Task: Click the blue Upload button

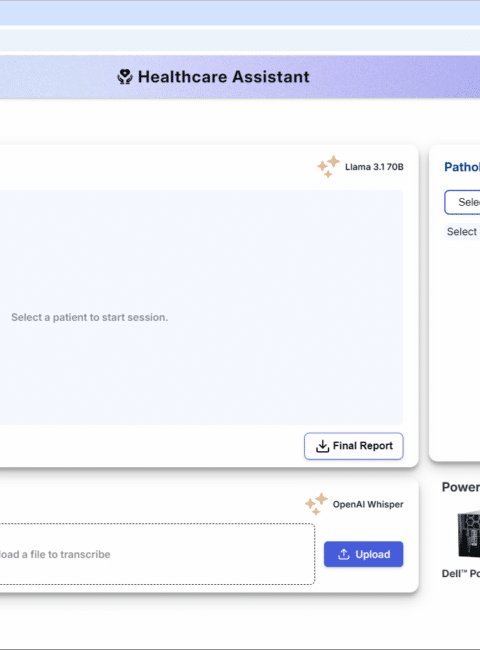Action: (x=364, y=554)
